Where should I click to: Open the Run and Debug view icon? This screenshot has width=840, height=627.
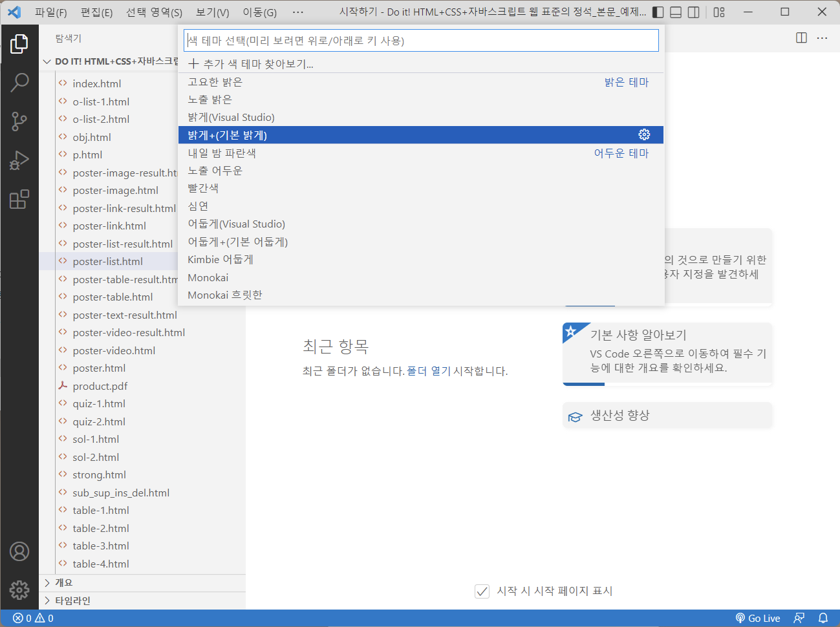[x=19, y=160]
